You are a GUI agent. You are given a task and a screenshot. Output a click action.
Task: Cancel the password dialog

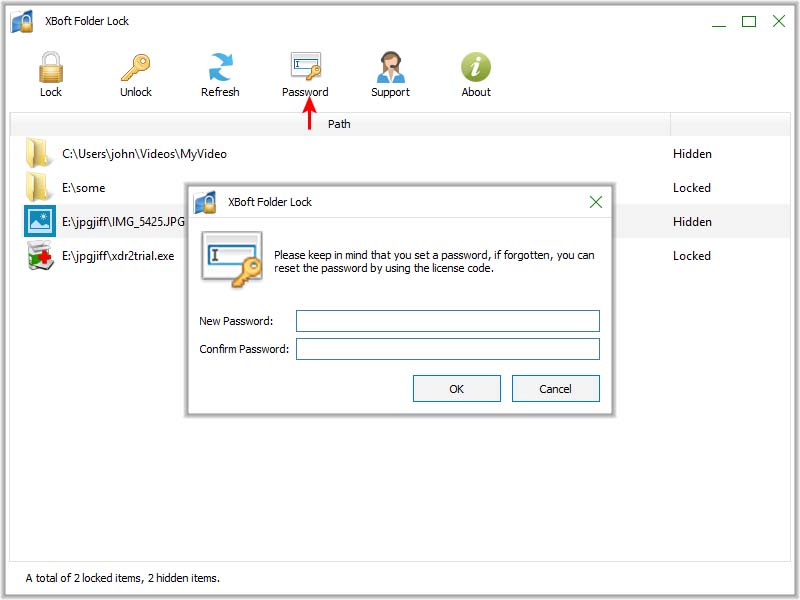tap(556, 389)
